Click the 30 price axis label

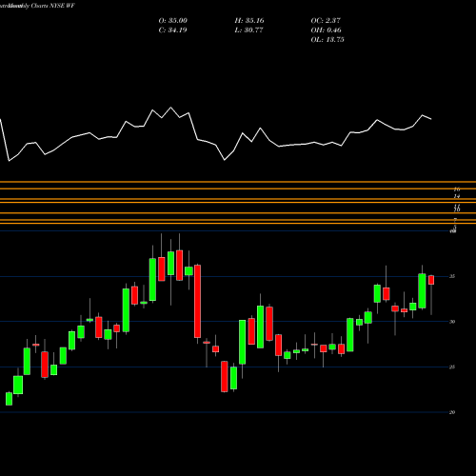[452, 322]
